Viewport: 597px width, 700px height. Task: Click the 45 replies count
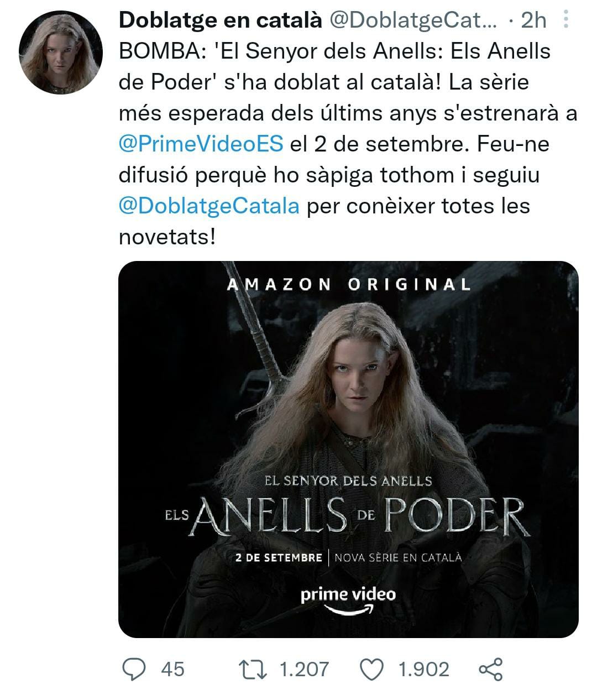pyautogui.click(x=172, y=669)
